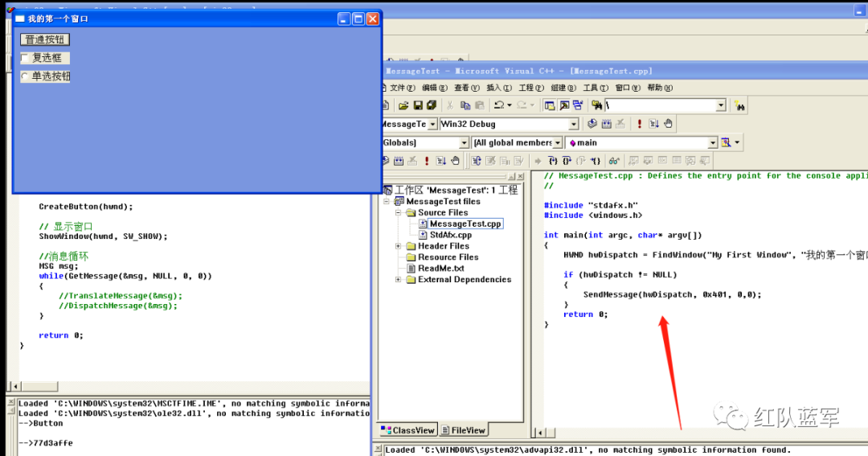Click left arrow of left editor's horizontal scrollbar
Viewport: 868px width, 456px height.
tap(15, 386)
